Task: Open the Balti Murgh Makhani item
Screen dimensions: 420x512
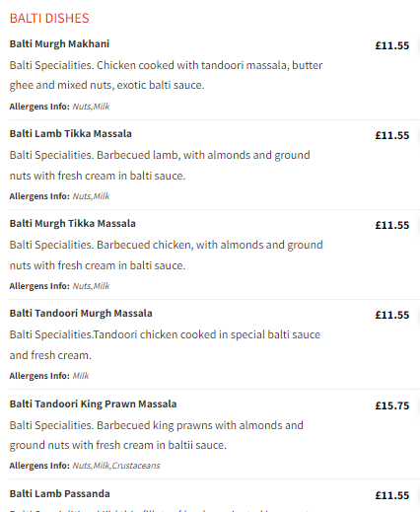Action: point(59,43)
